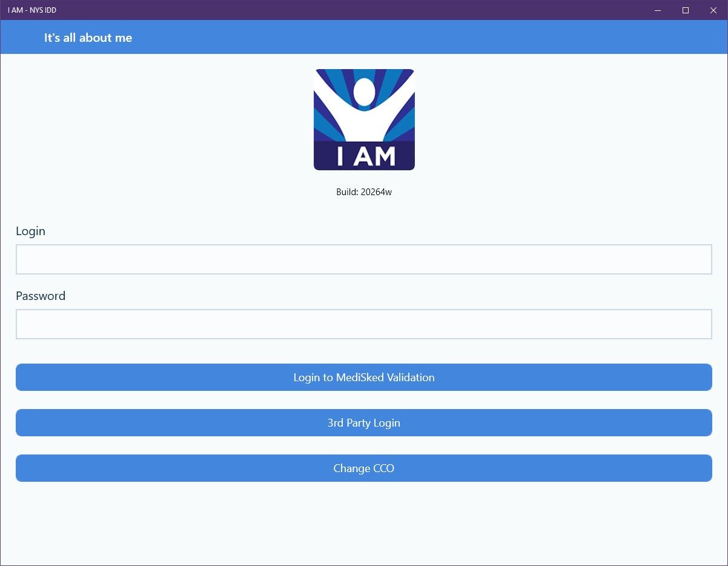
Task: Click the I AM text inside the logo
Action: coord(364,154)
